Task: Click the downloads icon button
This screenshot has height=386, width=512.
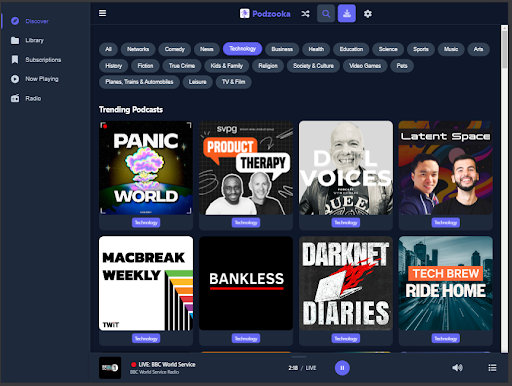Action: click(347, 14)
